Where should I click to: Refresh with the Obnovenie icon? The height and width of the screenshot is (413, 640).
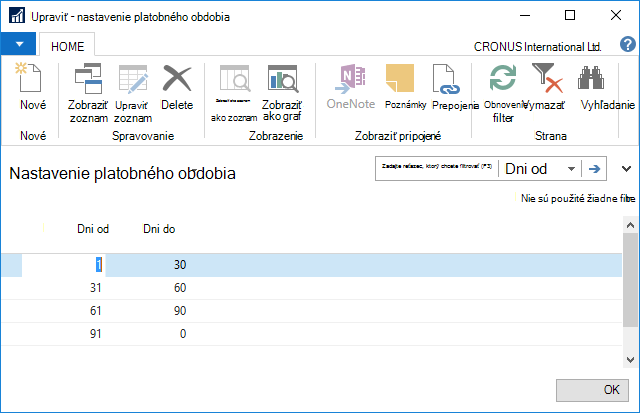pos(503,78)
